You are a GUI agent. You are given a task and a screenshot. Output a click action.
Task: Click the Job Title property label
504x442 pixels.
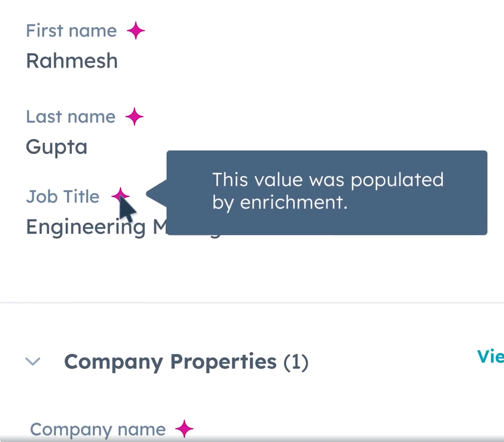63,196
